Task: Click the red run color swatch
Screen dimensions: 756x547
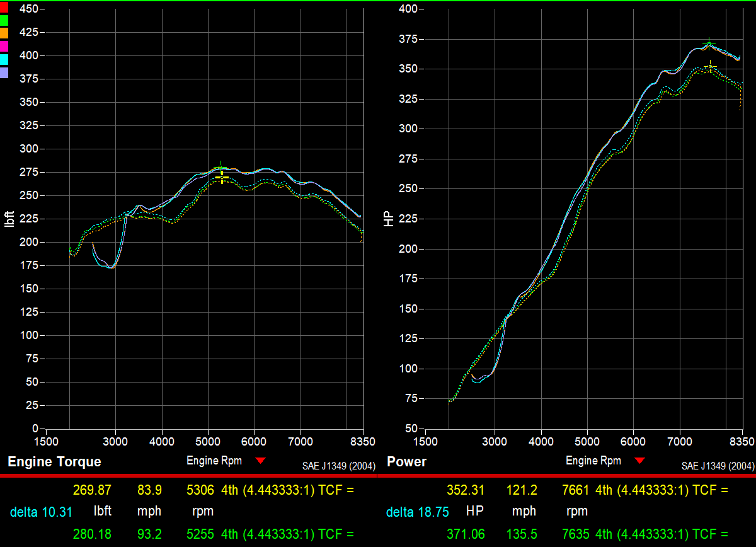Action: click(x=4, y=7)
